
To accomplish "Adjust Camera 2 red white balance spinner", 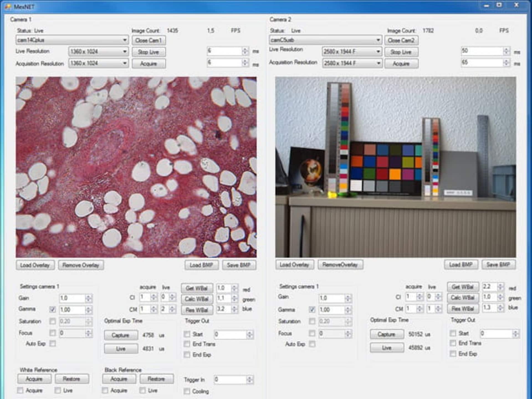I will point(501,287).
